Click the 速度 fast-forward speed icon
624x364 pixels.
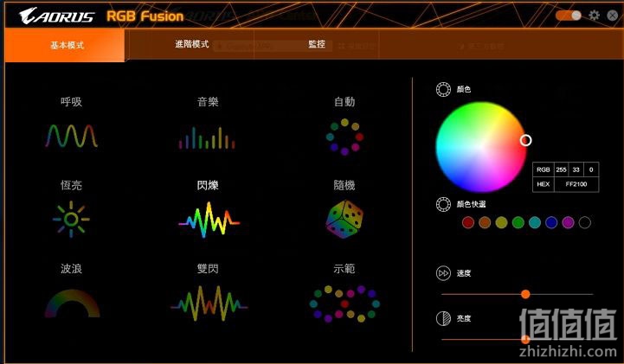coord(443,273)
